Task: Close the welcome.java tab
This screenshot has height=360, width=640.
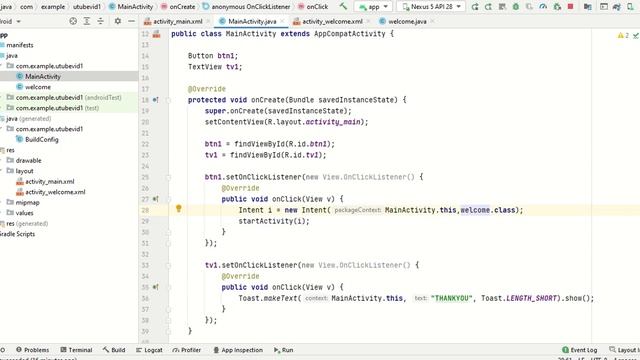Action: click(x=432, y=21)
